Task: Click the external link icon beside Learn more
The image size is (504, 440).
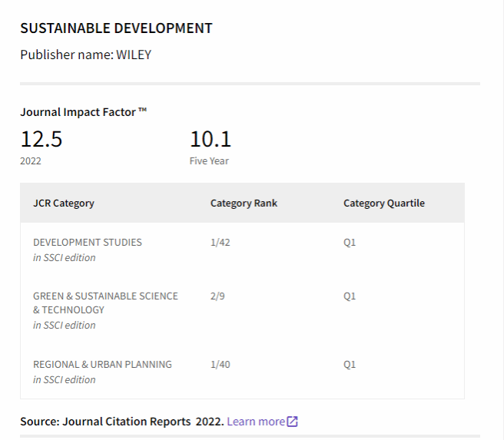Action: [x=292, y=422]
